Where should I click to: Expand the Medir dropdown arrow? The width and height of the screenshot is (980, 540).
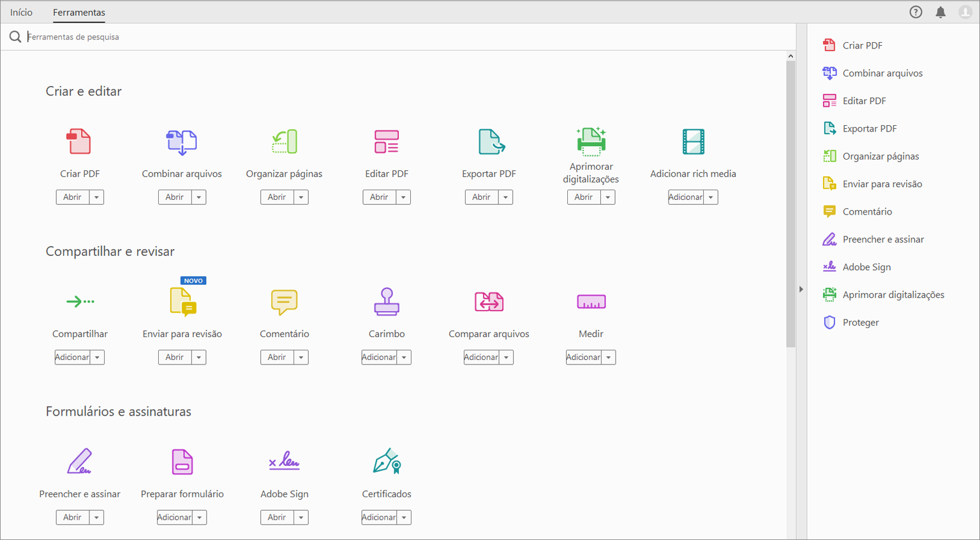(609, 357)
